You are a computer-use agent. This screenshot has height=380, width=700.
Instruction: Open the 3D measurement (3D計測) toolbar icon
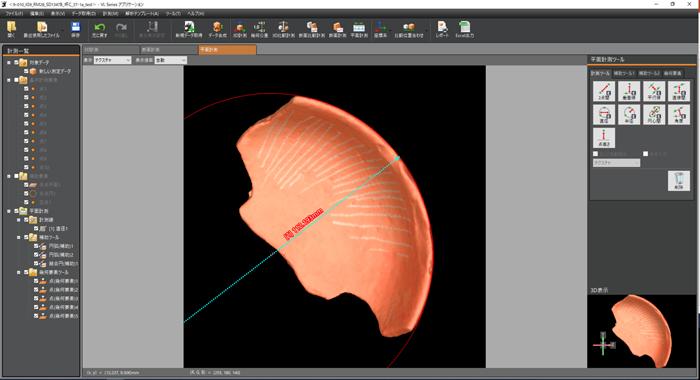[240, 29]
